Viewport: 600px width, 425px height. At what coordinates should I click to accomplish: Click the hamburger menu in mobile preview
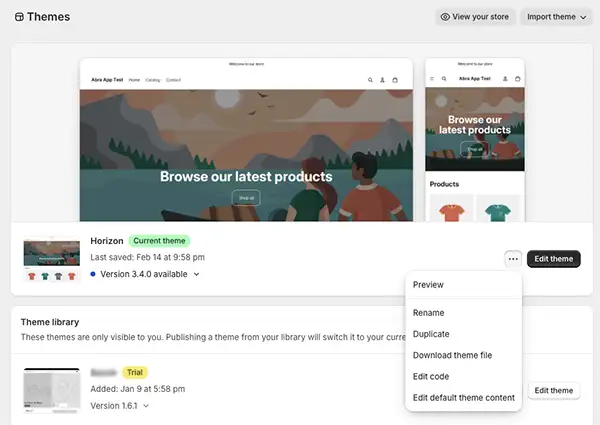pyautogui.click(x=432, y=79)
